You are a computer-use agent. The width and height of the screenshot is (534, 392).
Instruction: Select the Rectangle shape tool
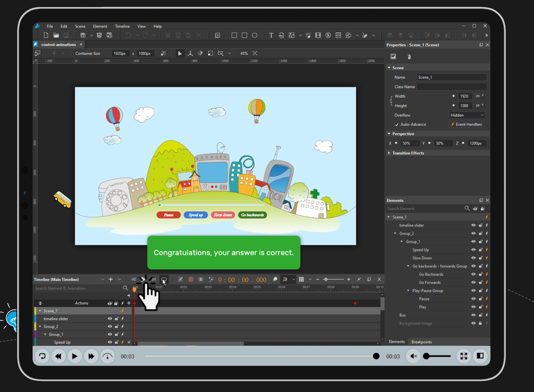(x=234, y=35)
